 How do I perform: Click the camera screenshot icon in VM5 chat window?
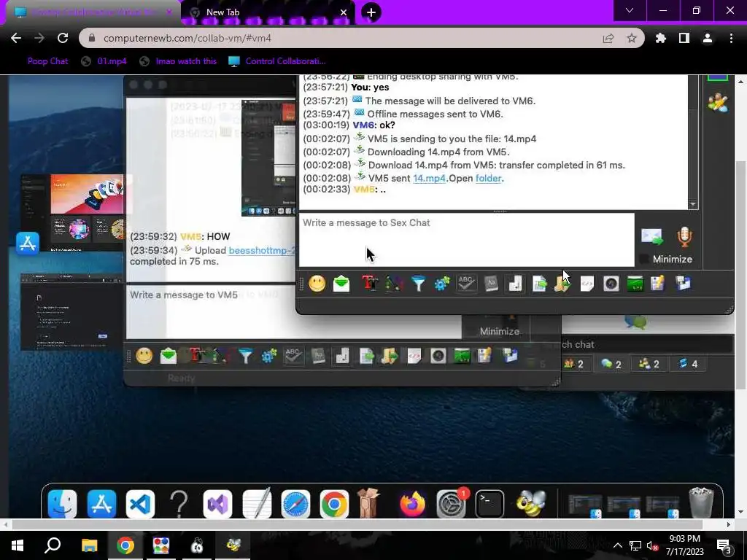(x=438, y=356)
